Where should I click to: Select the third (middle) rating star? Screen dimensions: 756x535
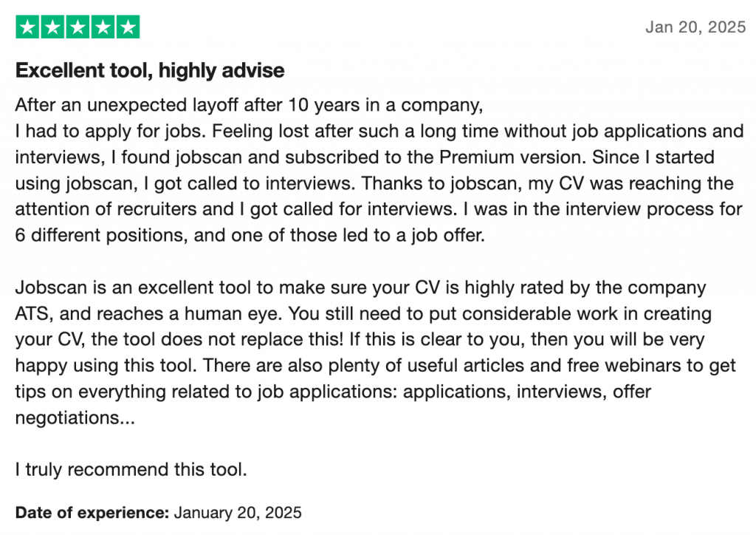[x=78, y=27]
